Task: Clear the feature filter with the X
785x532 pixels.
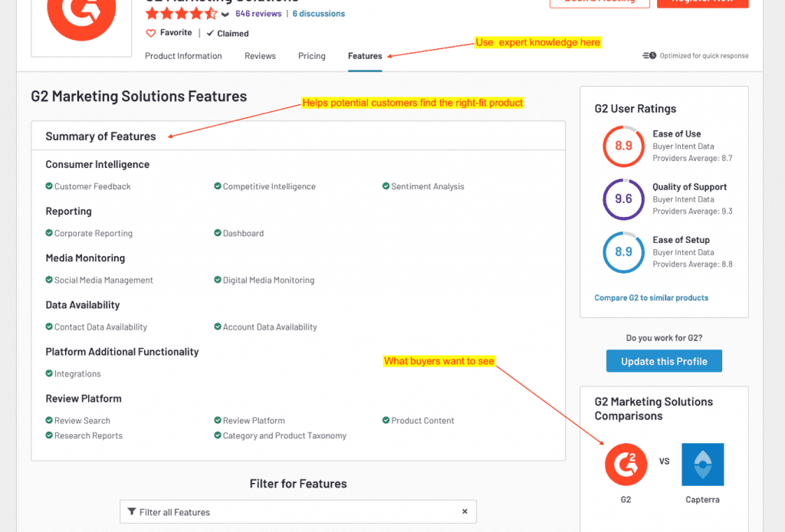Action: (465, 511)
